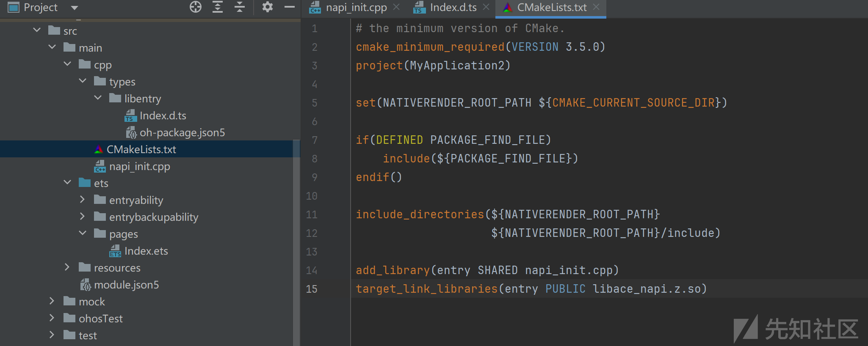This screenshot has width=868, height=346.
Task: Expand the mock folder chevron
Action: point(52,301)
